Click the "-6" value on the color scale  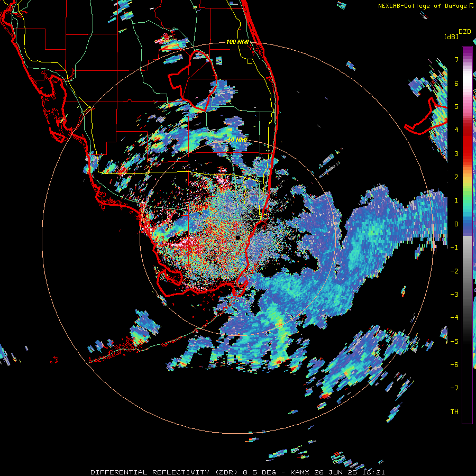454,365
